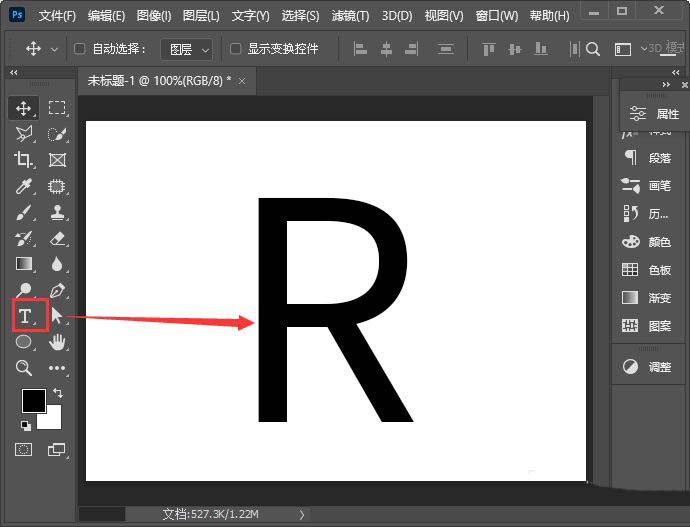Select the Spot Healing Brush tool
690x527 pixels.
57,186
